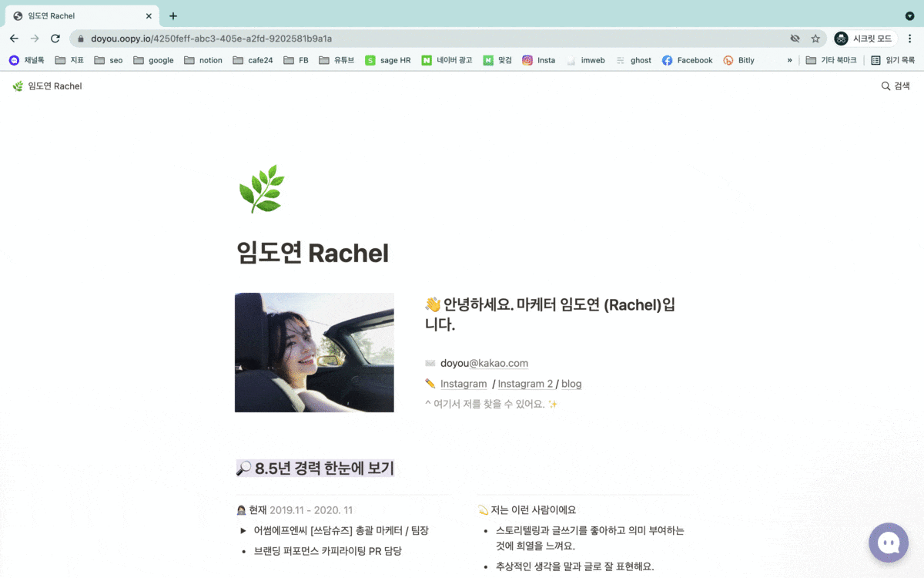The image size is (924, 578).
Task: Open the notion bookmark folder
Action: [203, 60]
